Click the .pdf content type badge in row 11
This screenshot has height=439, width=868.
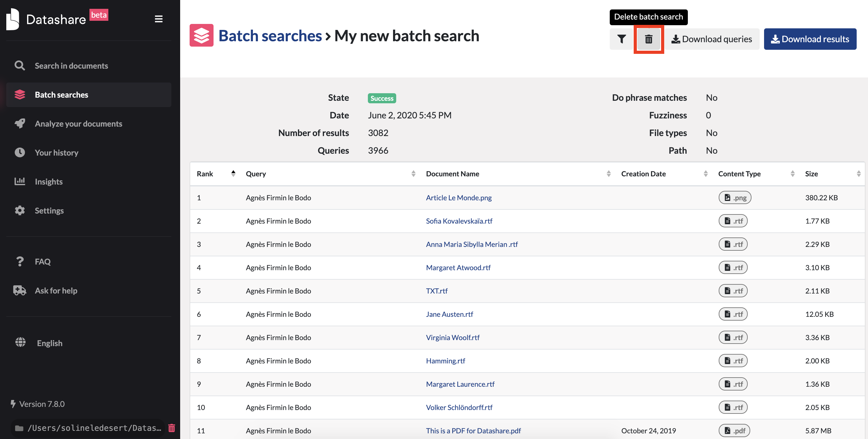734,430
